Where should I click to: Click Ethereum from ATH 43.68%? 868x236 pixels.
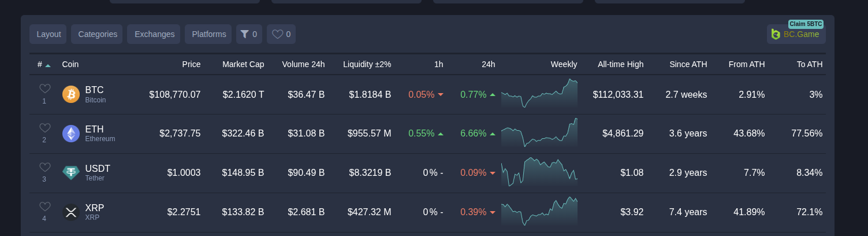[749, 134]
